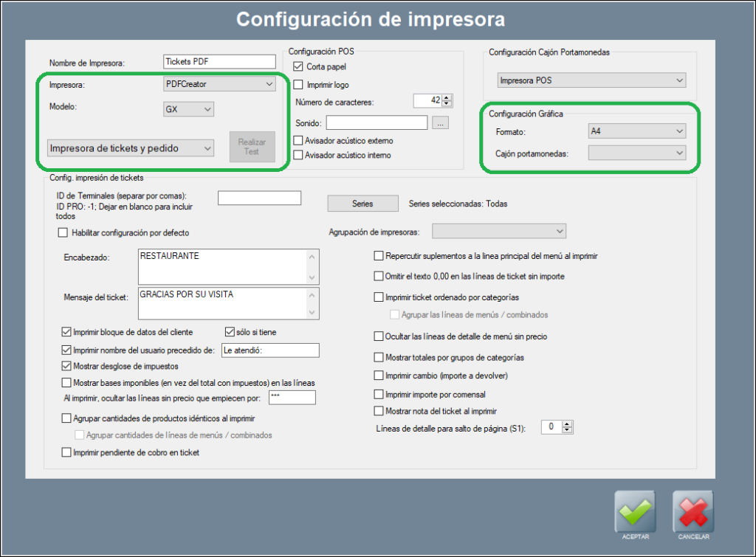Viewport: 756px width, 557px height.
Task: Click the Nombre de Impresora text field
Action: [219, 61]
